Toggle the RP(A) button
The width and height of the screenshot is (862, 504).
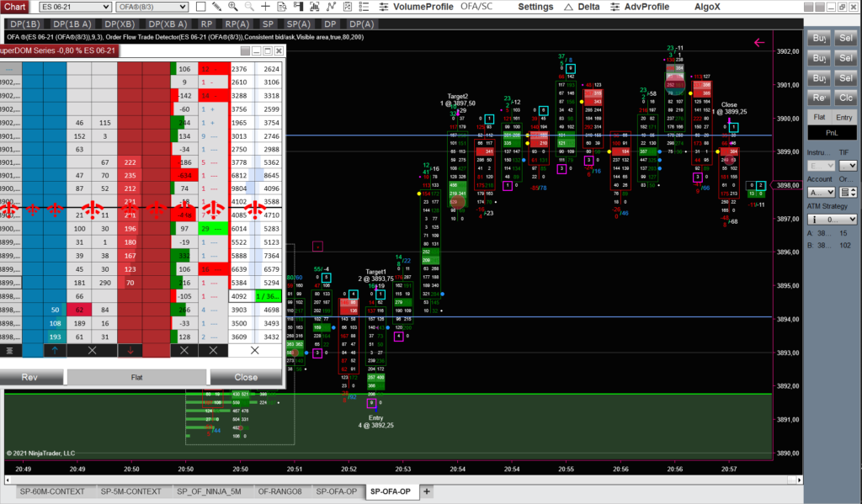coord(237,24)
